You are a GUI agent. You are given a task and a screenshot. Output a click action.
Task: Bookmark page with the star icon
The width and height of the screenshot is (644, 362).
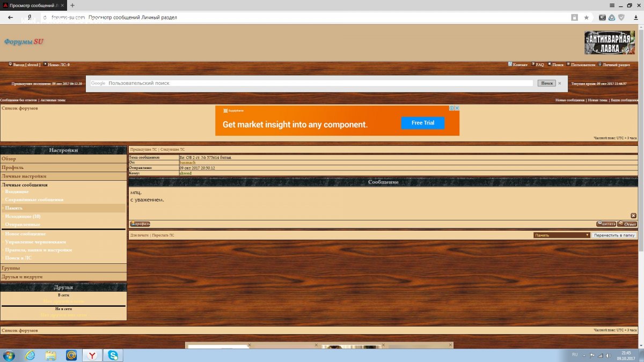click(x=586, y=18)
